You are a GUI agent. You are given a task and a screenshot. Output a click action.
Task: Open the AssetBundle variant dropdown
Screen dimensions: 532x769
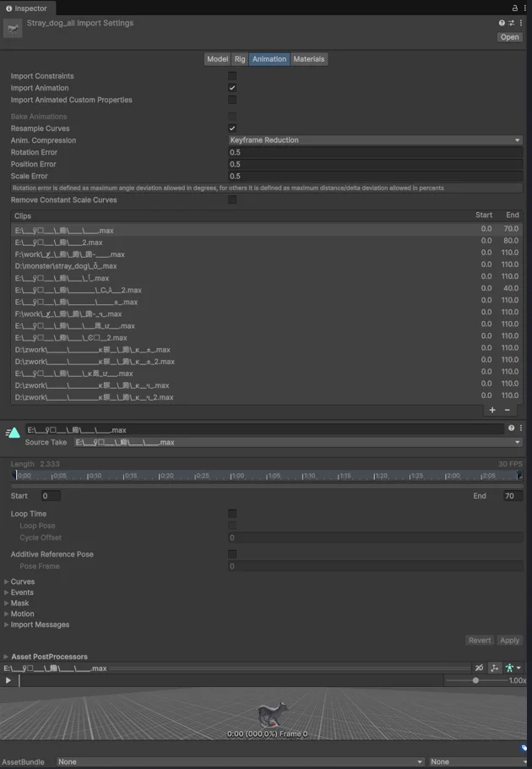478,761
